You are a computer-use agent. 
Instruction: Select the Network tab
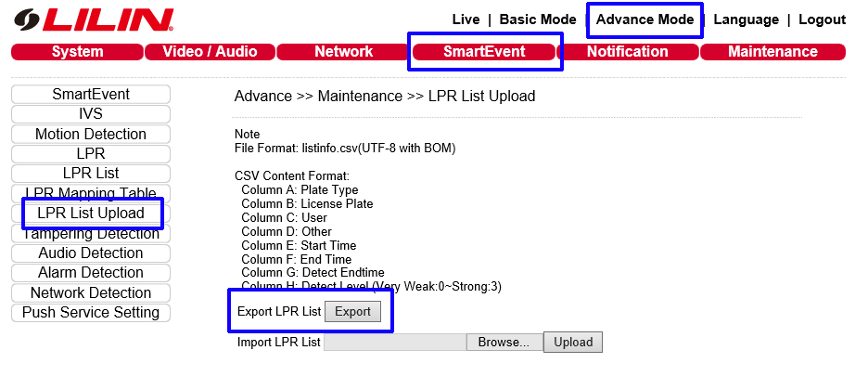[343, 52]
